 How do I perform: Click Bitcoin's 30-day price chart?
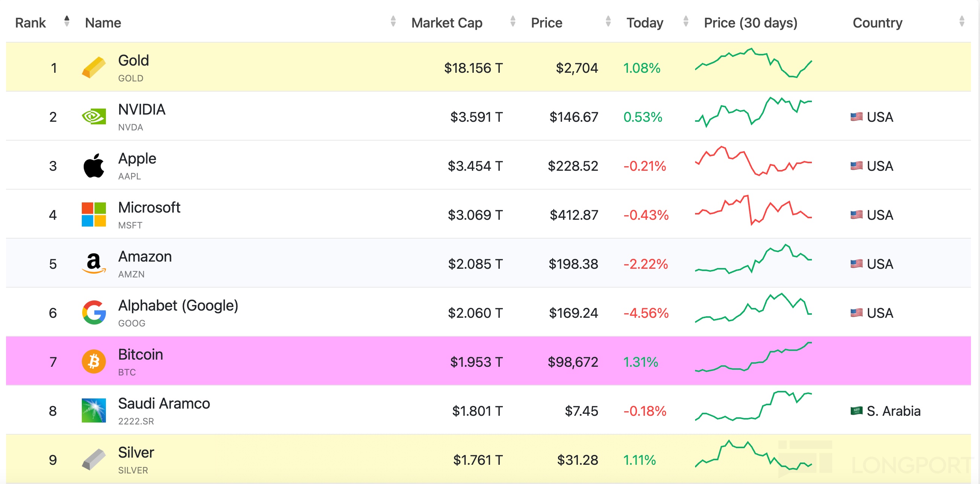[x=753, y=358]
